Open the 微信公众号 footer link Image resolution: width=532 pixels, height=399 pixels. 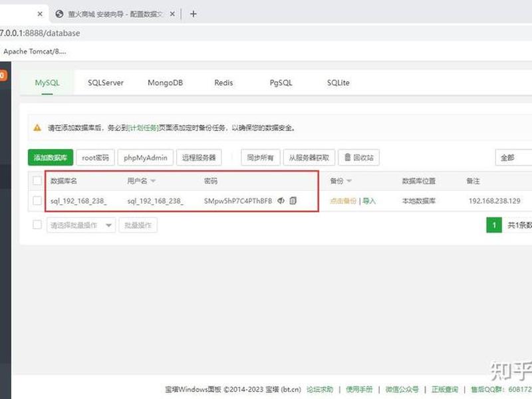[402, 389]
